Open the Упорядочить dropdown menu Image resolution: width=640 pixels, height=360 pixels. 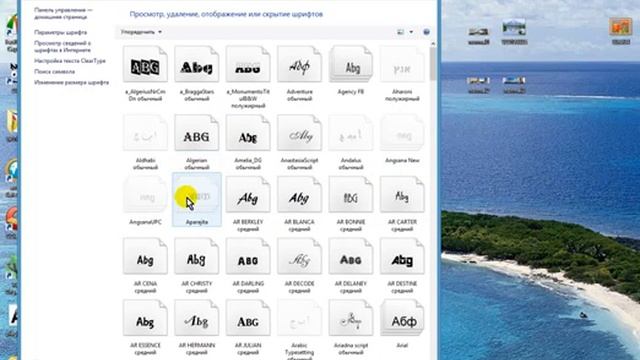coord(141,32)
